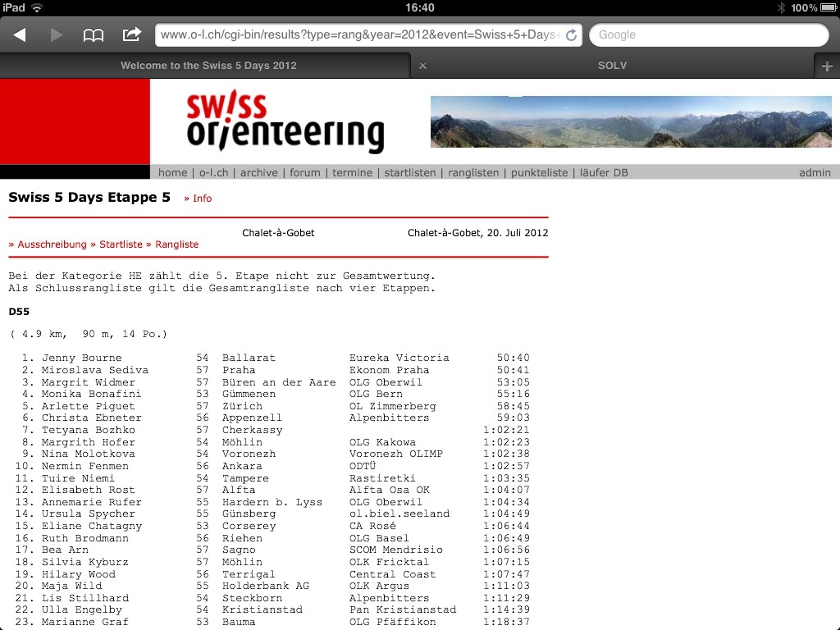Click the Swiss Orienteering logo
840x630 pixels.
(285, 122)
